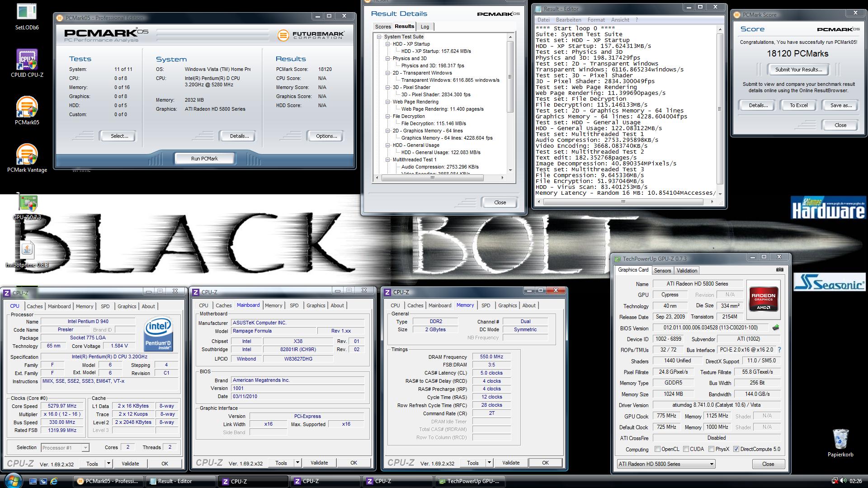Open the Tools dropdown arrow in Memory window
This screenshot has width=868, height=488.
pyautogui.click(x=489, y=463)
